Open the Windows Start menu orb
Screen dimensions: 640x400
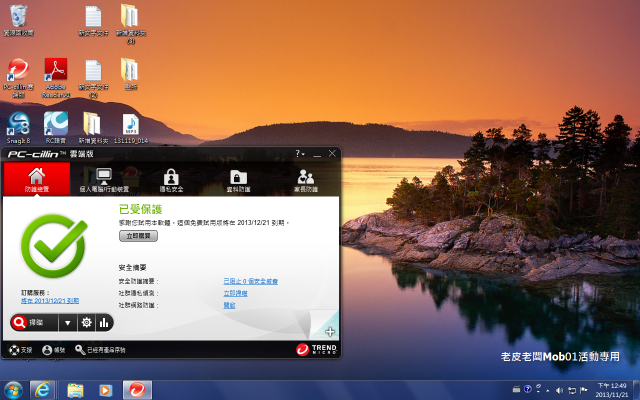pos(13,391)
